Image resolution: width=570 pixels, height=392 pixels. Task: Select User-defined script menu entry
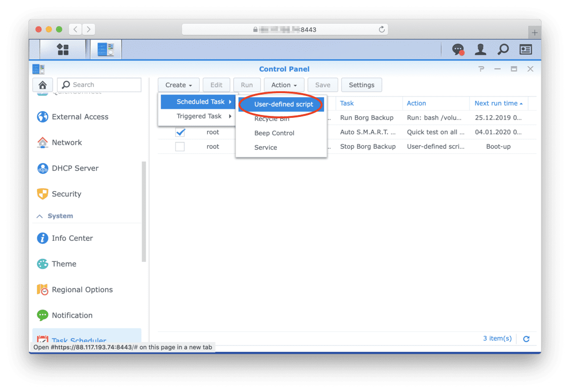tap(284, 104)
